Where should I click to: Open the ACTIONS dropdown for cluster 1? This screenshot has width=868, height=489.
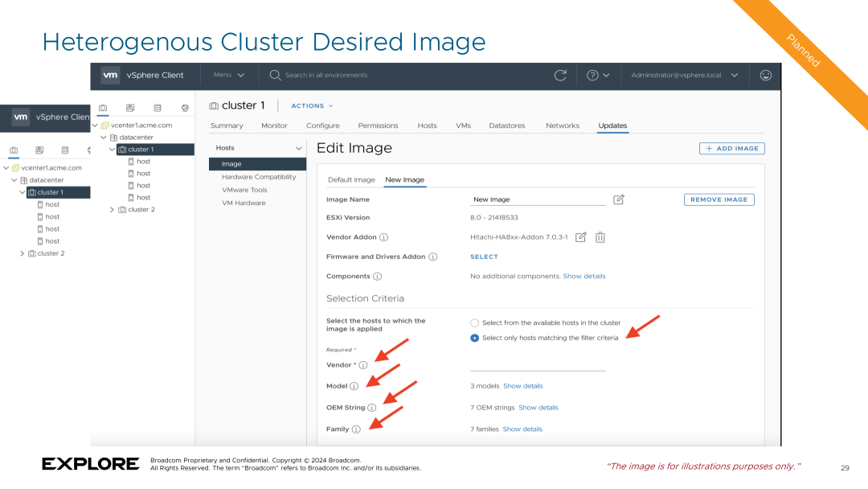tap(312, 106)
